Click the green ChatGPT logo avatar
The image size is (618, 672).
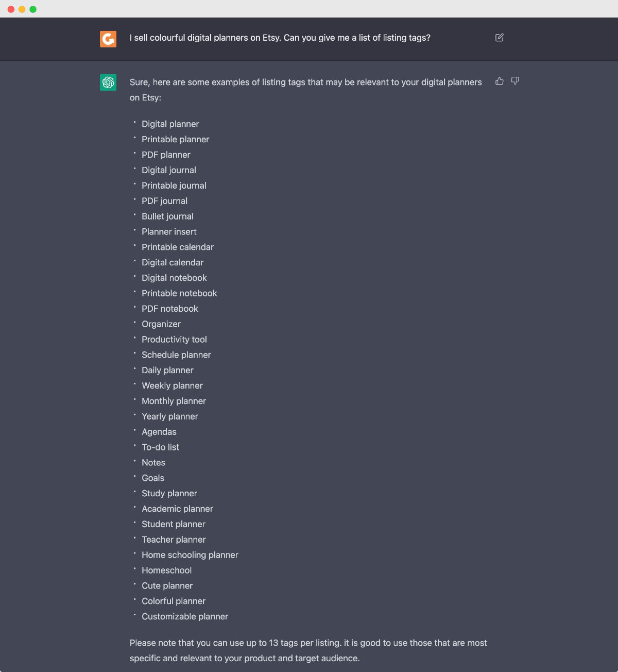coord(108,82)
